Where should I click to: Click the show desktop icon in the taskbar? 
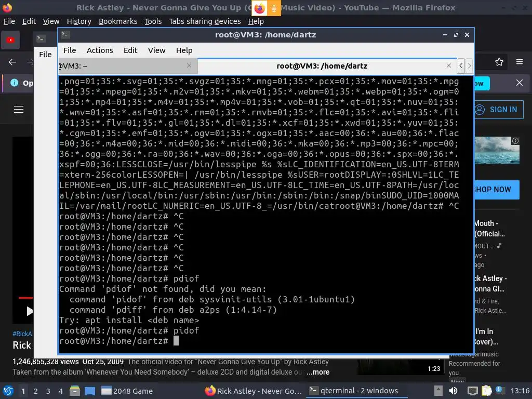(x=90, y=391)
